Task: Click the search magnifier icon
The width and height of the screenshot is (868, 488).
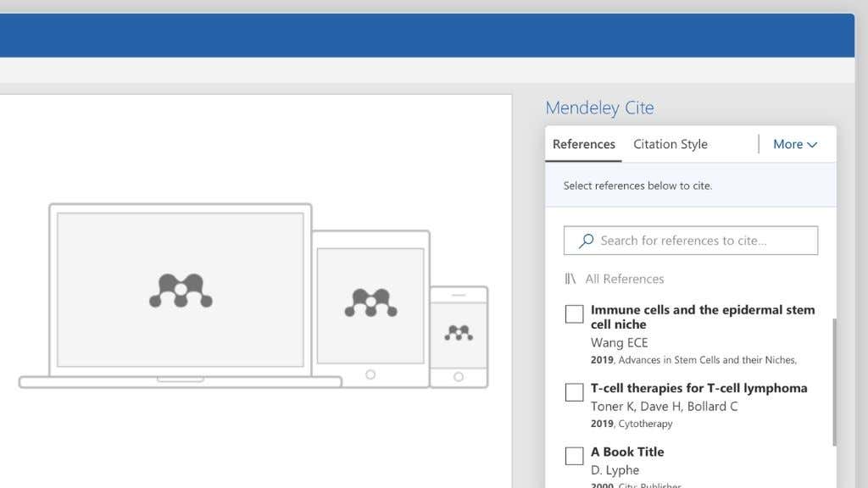Action: pos(587,241)
